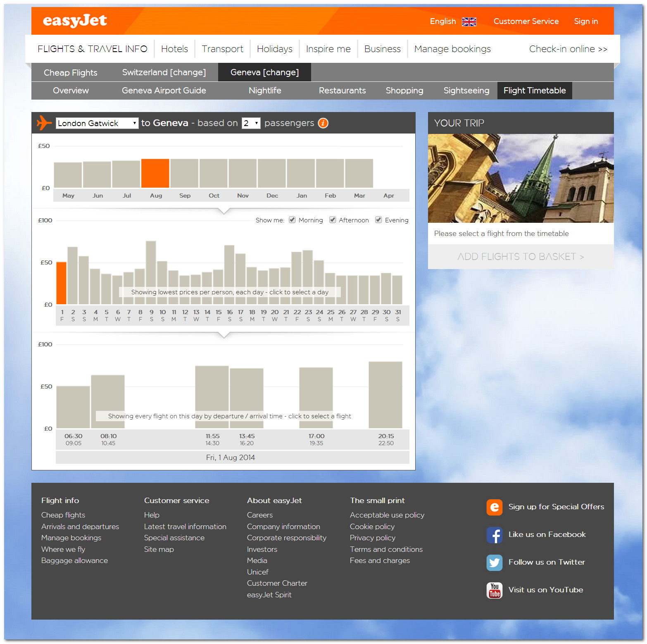Screen dimensions: 647x644
Task: Open Corporate responsibility link
Action: pyautogui.click(x=287, y=538)
